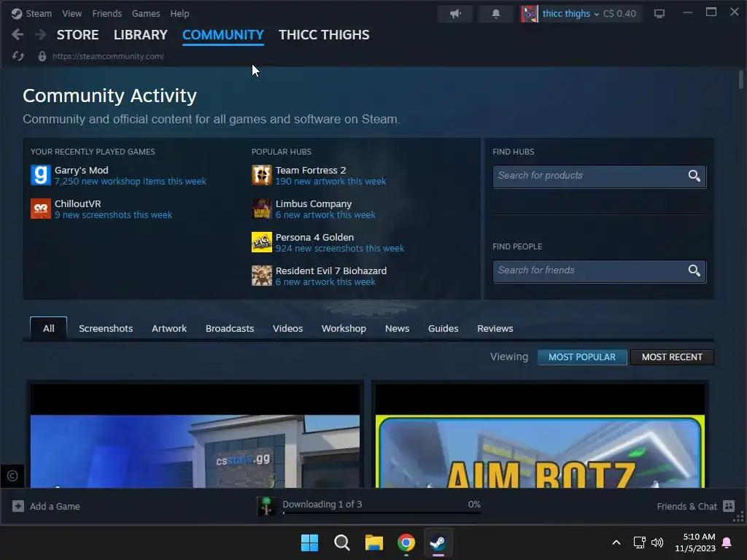Switch to Guides tab
The image size is (747, 560).
tap(443, 329)
